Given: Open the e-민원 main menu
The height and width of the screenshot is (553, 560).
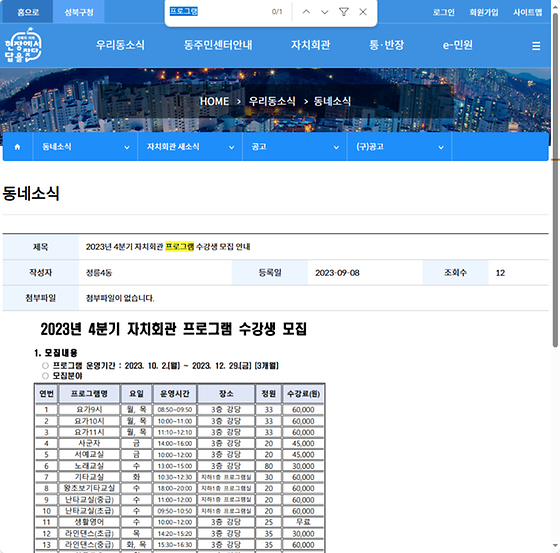Looking at the screenshot, I should [458, 45].
